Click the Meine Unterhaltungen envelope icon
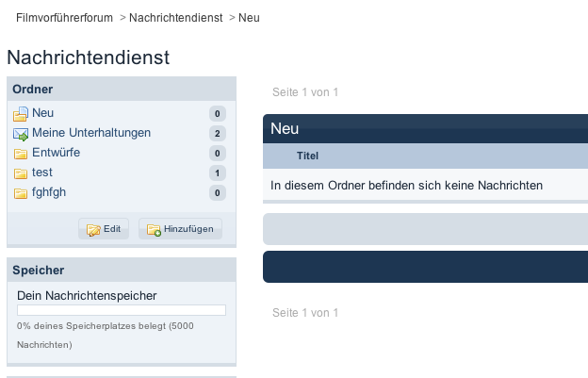Screen dimensions: 588x378 tap(21, 134)
